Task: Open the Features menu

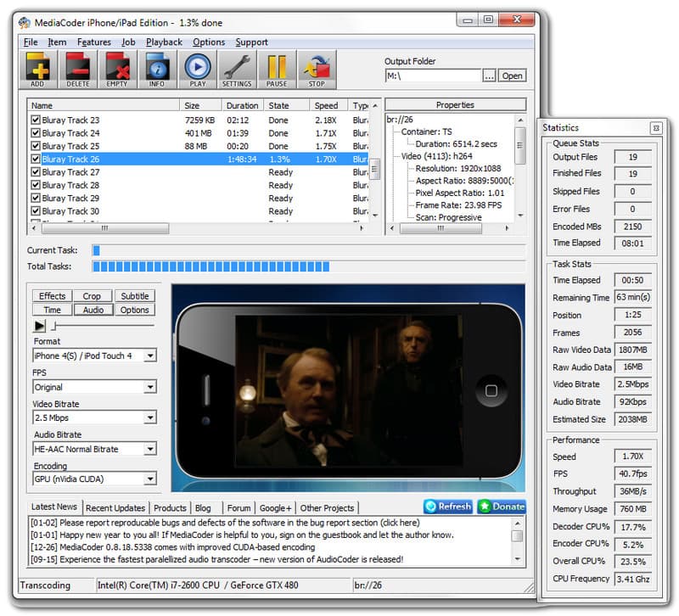Action: 93,42
